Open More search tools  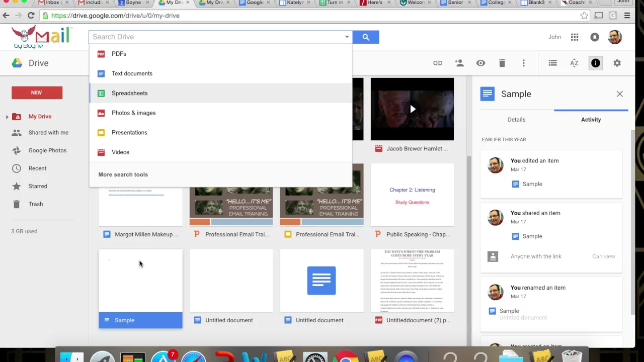pyautogui.click(x=123, y=174)
